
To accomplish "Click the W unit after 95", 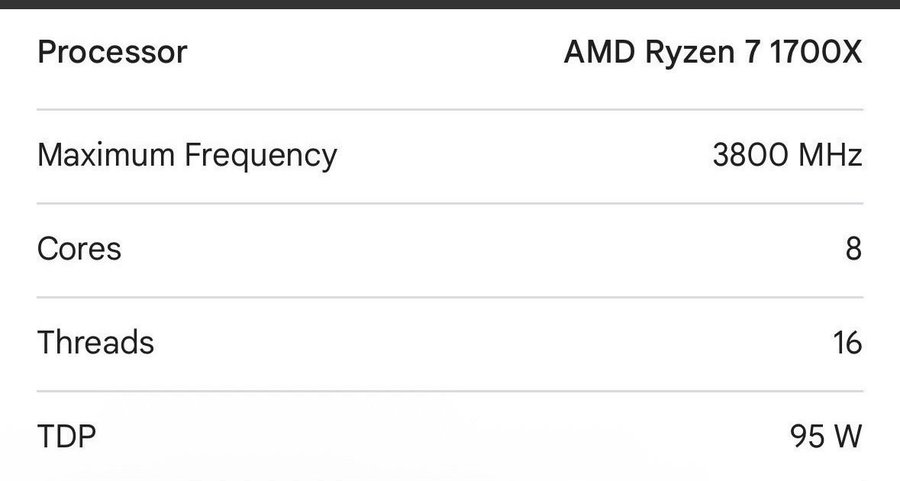I will click(847, 437).
